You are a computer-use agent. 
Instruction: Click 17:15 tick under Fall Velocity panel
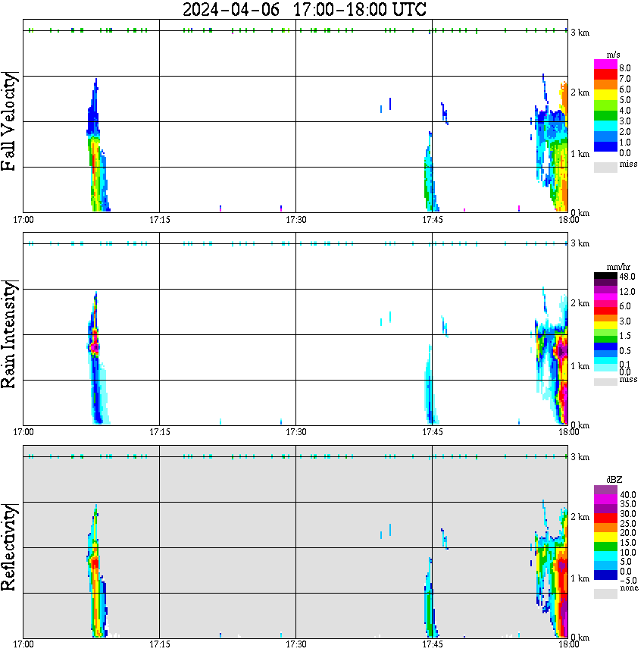coord(160,220)
